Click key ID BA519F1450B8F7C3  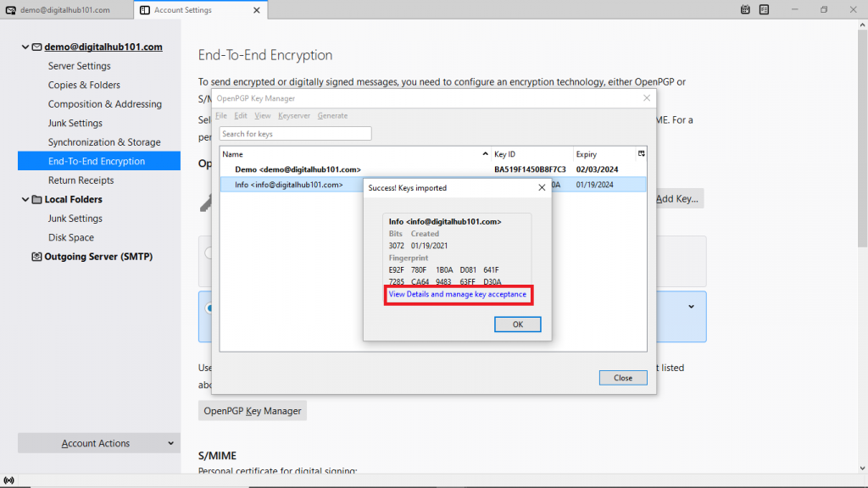pyautogui.click(x=530, y=169)
